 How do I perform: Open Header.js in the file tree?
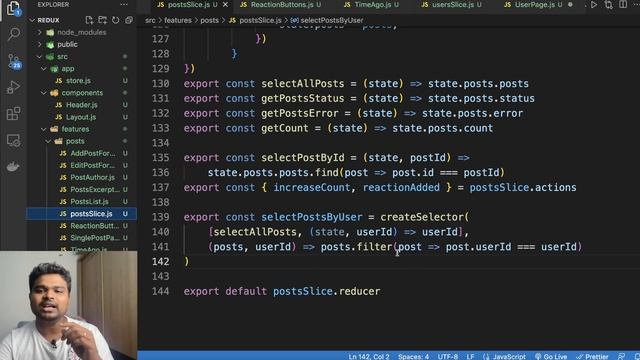[82, 105]
